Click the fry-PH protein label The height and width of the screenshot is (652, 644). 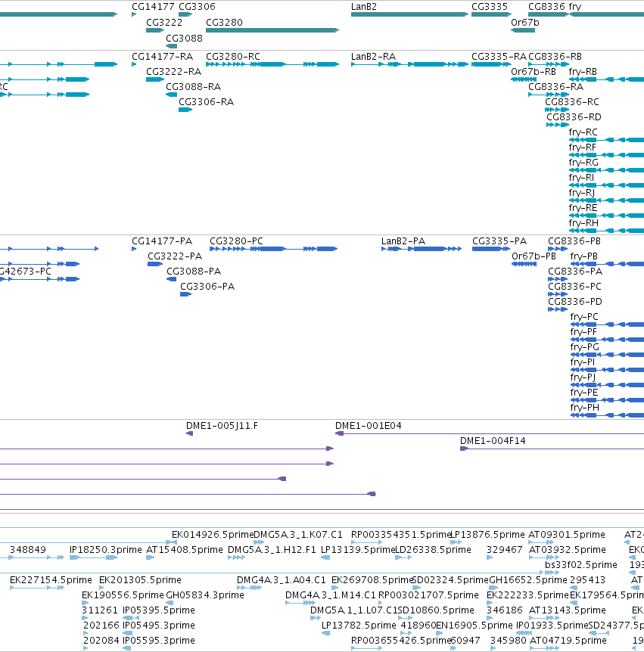(x=585, y=408)
